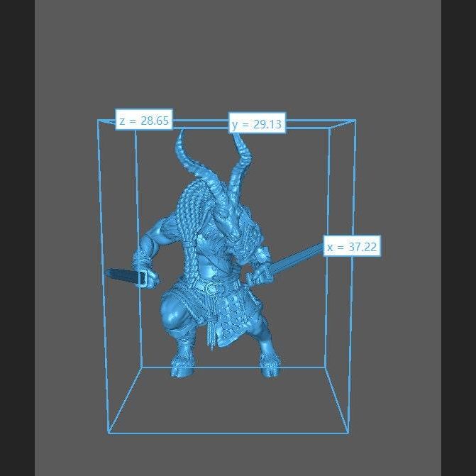Click the model's right hoof on the floor

[267, 367]
